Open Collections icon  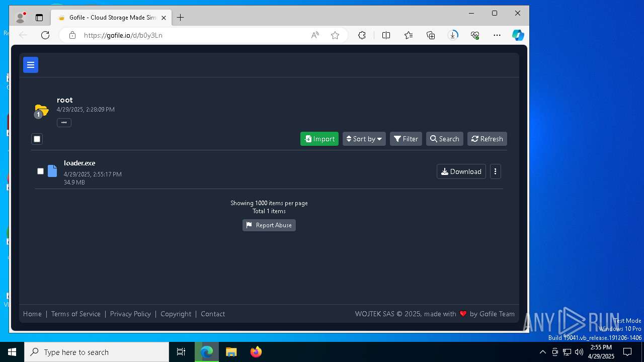[431, 35]
